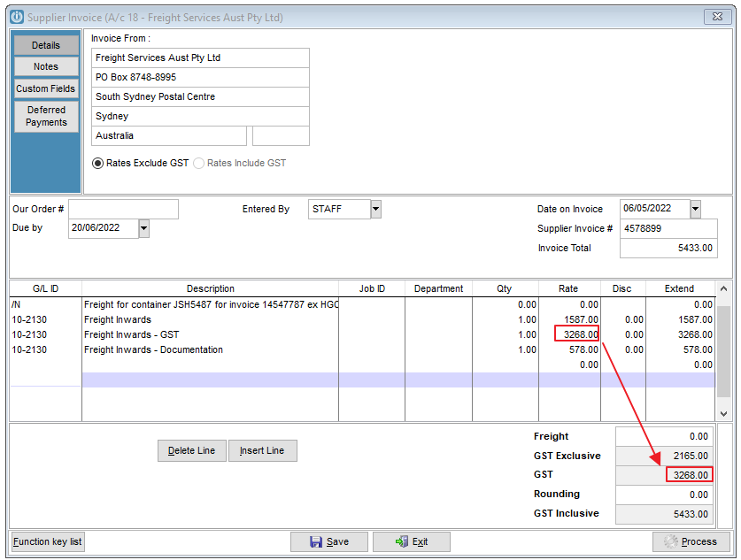Screen dimensions: 741x560
Task: Open the Due by date picker
Action: [x=144, y=228]
